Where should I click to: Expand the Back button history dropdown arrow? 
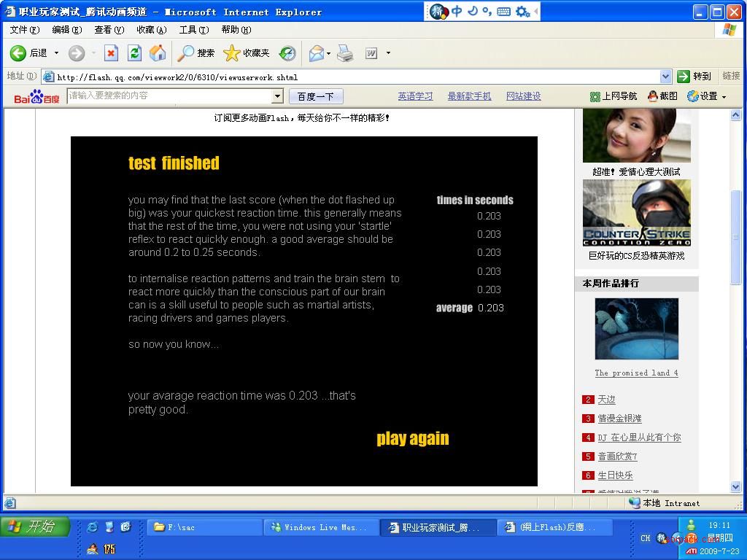56,52
